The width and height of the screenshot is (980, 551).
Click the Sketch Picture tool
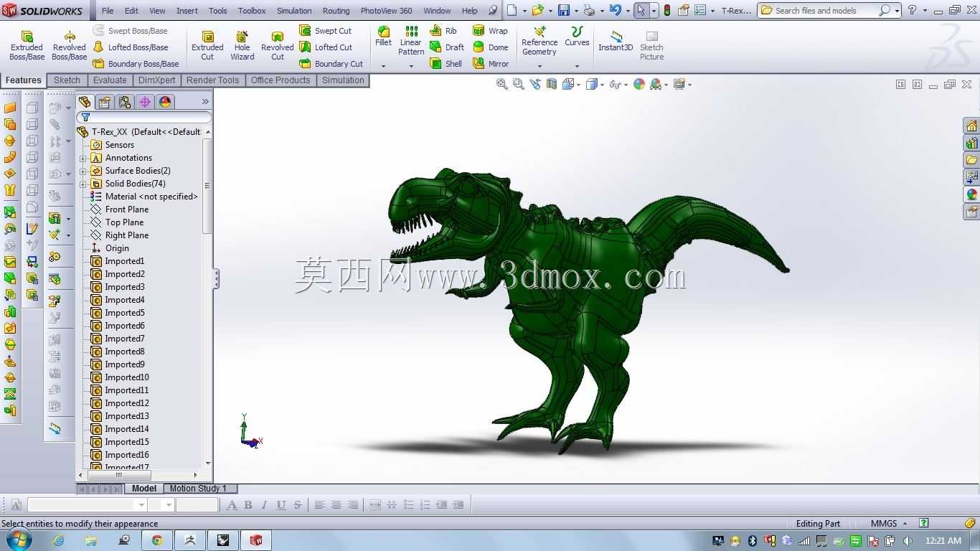[x=651, y=45]
